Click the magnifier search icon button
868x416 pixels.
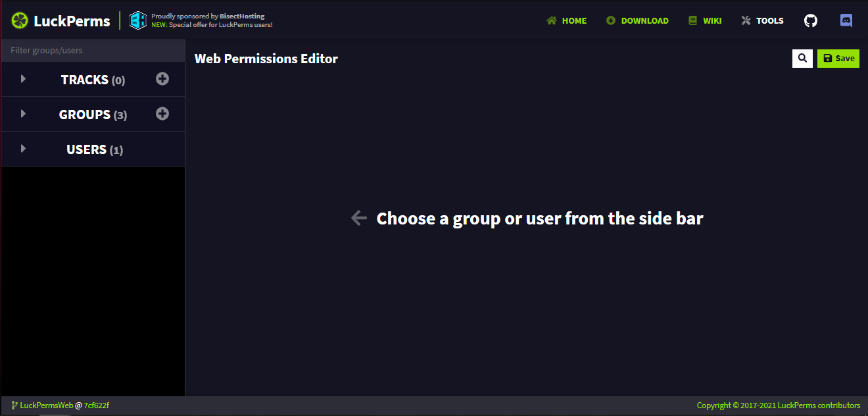(802, 59)
